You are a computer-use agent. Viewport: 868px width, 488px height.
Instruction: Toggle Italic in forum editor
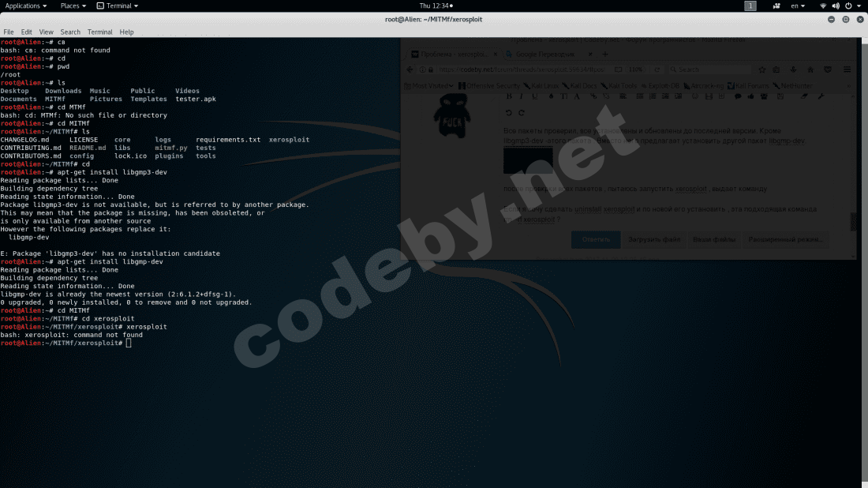521,96
